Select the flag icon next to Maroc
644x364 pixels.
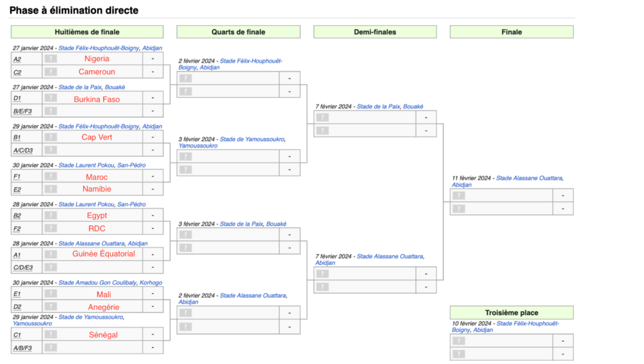click(x=51, y=177)
